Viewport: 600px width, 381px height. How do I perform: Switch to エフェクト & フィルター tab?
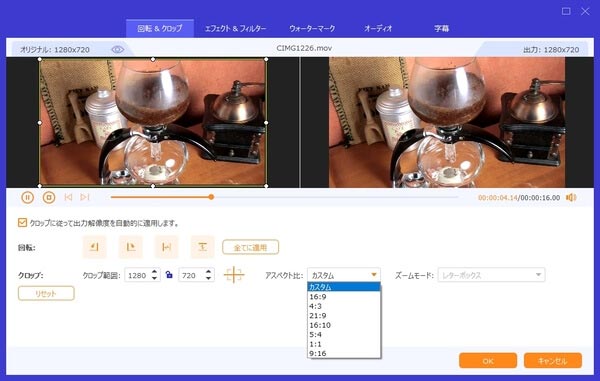[x=235, y=28]
